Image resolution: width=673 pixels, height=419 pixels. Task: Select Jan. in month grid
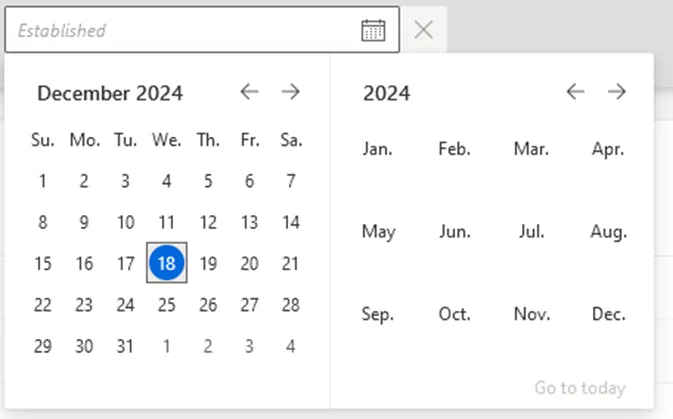coord(377,149)
